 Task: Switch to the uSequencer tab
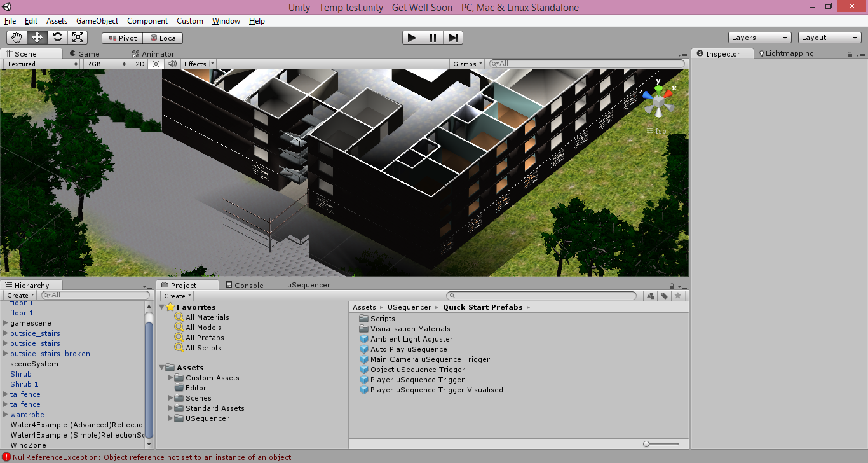[309, 285]
